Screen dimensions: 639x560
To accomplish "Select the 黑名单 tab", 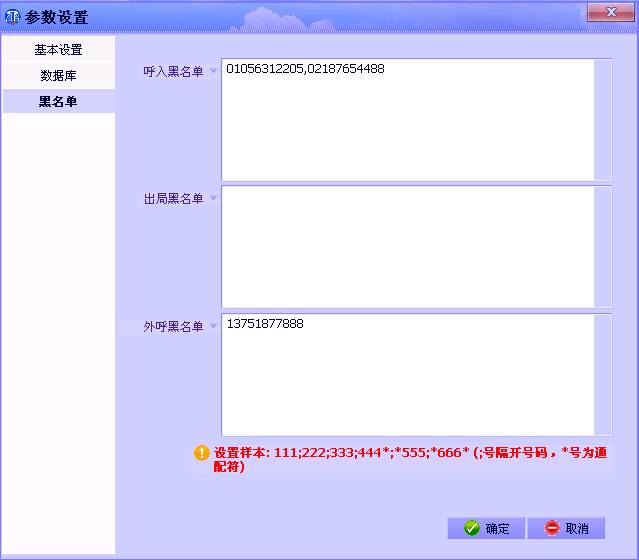I will click(x=58, y=101).
